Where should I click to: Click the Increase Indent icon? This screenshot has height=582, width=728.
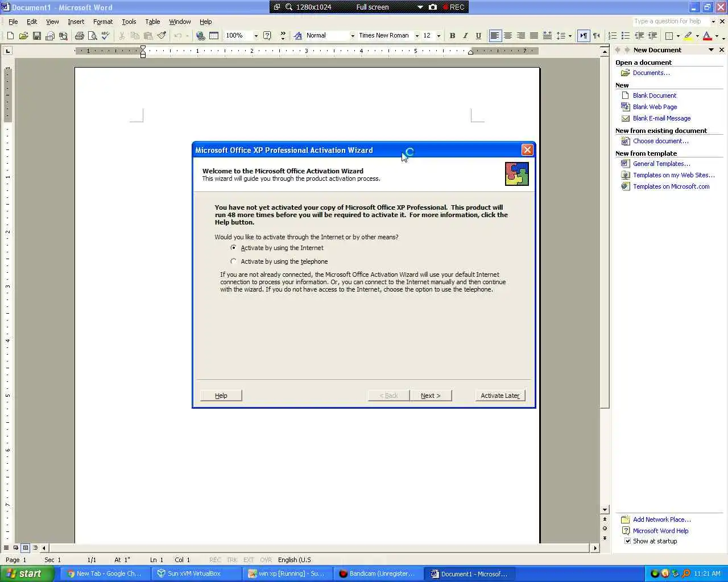coord(652,35)
